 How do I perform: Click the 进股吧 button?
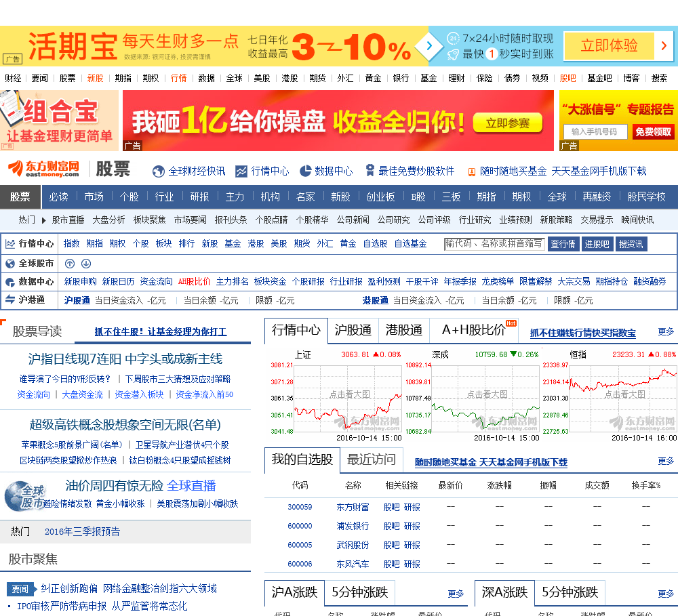click(x=597, y=244)
